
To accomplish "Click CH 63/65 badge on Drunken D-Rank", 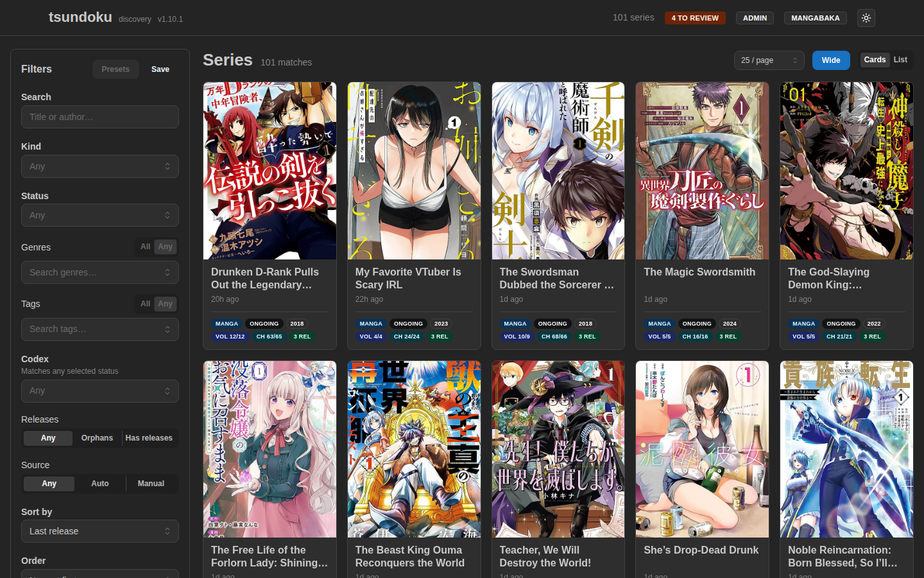I will pos(269,337).
